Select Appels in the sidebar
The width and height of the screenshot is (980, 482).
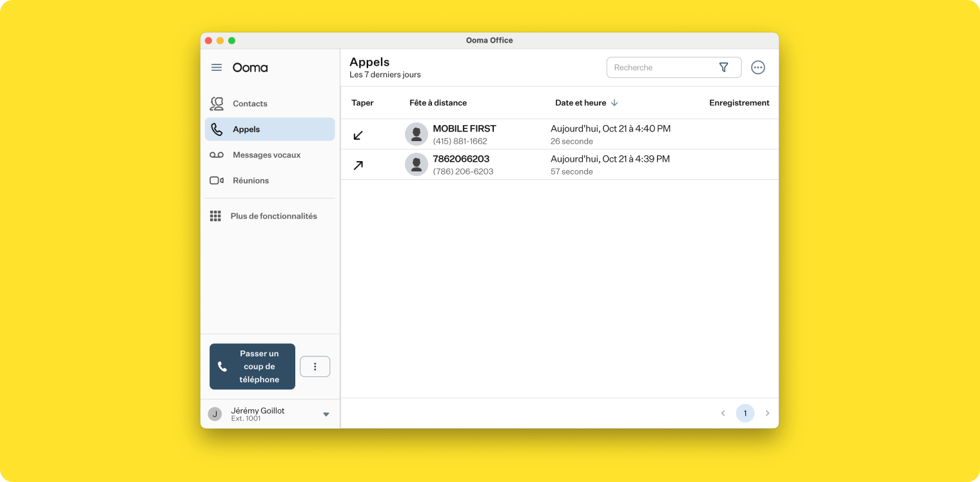(x=270, y=130)
